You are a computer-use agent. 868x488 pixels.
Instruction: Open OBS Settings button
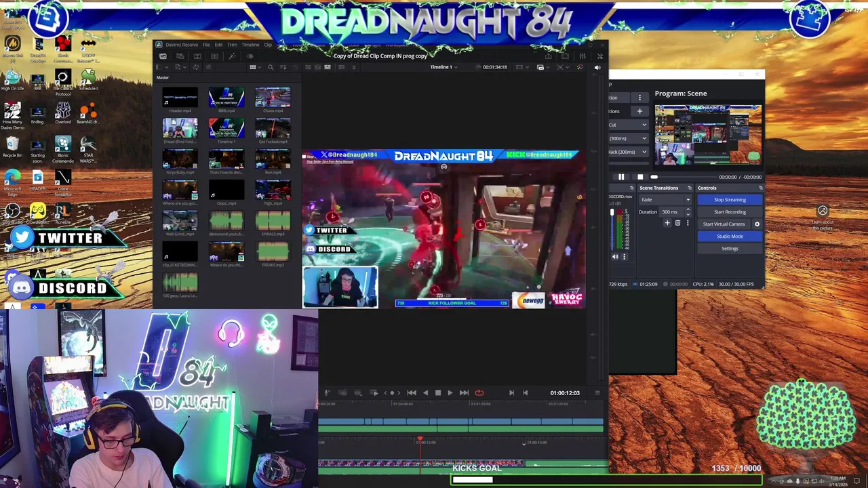point(730,248)
